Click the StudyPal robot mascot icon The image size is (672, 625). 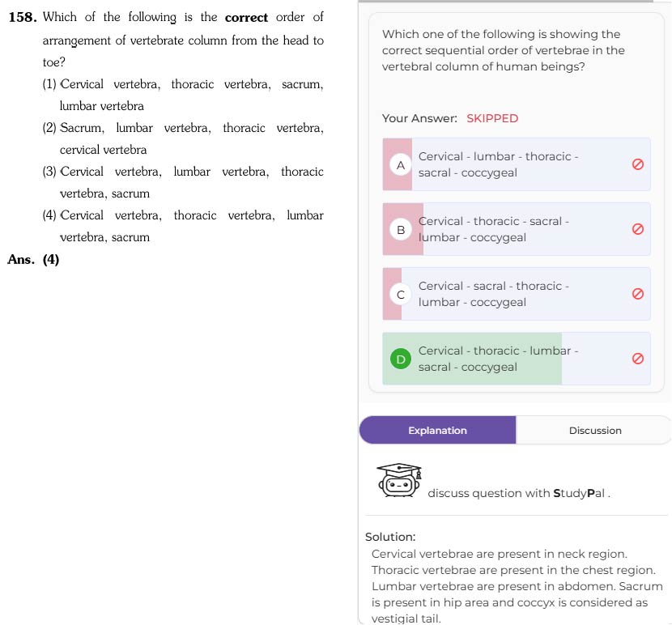tap(398, 480)
